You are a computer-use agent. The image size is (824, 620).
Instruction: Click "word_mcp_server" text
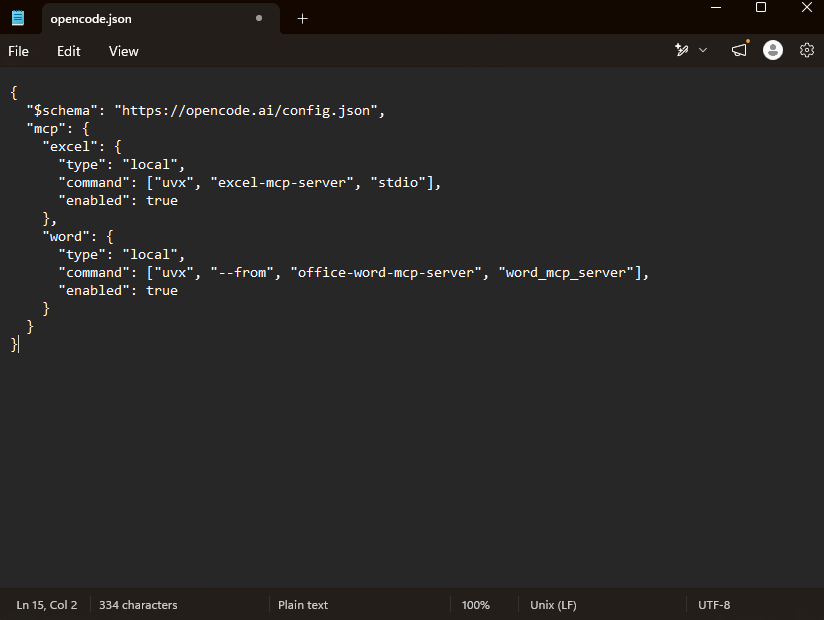tap(566, 273)
